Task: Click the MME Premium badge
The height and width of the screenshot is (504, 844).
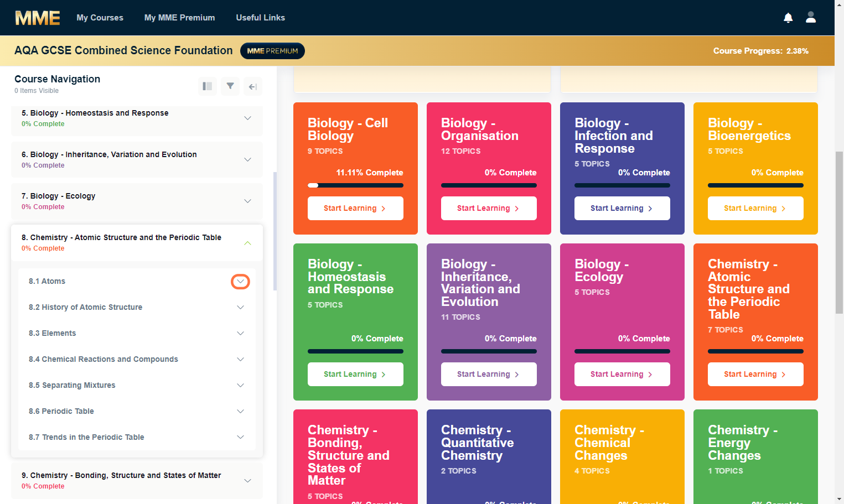Action: point(272,51)
